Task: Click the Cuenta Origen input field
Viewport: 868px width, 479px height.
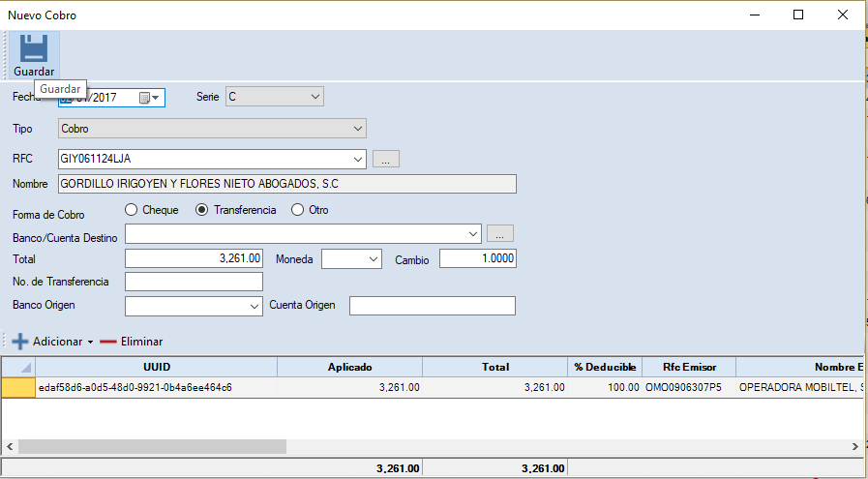Action: pyautogui.click(x=432, y=306)
